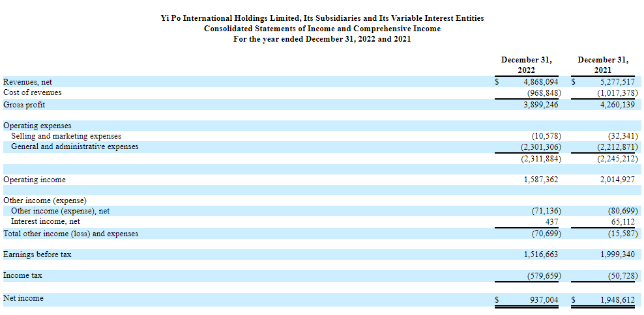Image resolution: width=644 pixels, height=315 pixels.
Task: Select the December 31, 2021 column header
Action: 603,65
